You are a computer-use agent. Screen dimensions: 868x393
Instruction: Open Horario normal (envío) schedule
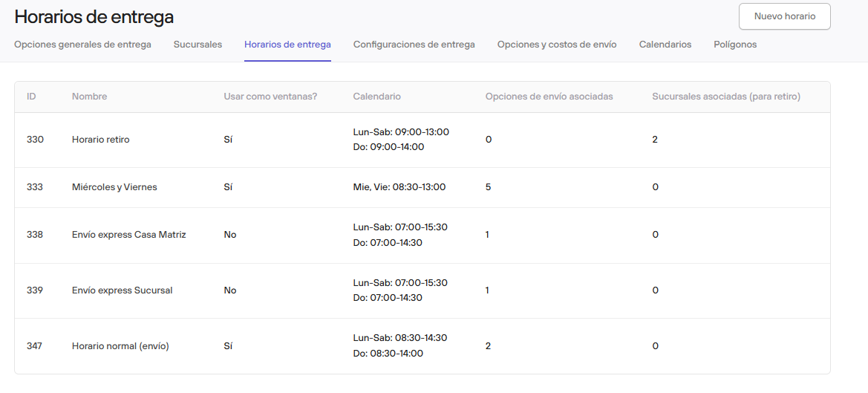(x=121, y=346)
